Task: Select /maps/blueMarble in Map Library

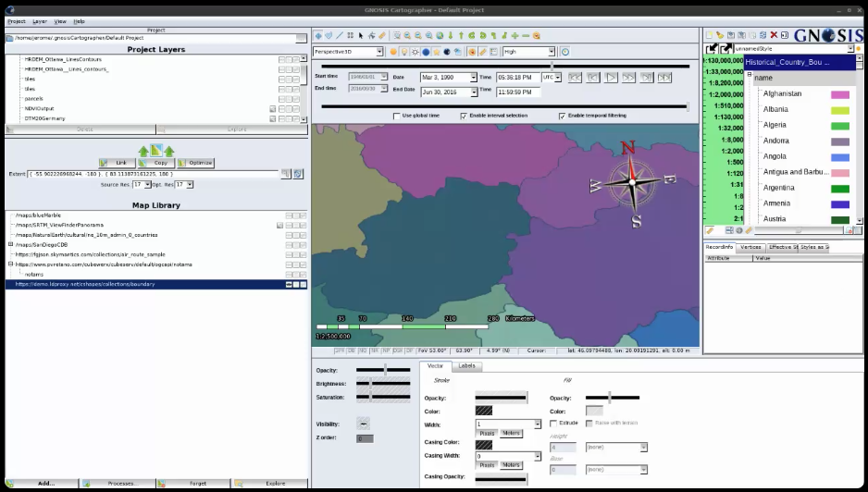Action: pyautogui.click(x=39, y=215)
